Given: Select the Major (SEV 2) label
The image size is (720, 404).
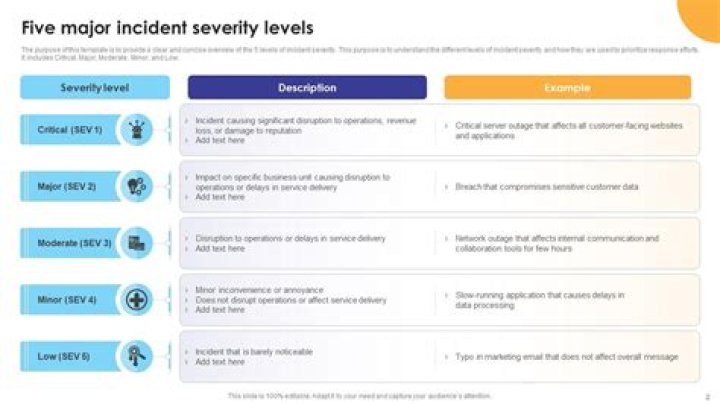Looking at the screenshot, I should (67, 186).
